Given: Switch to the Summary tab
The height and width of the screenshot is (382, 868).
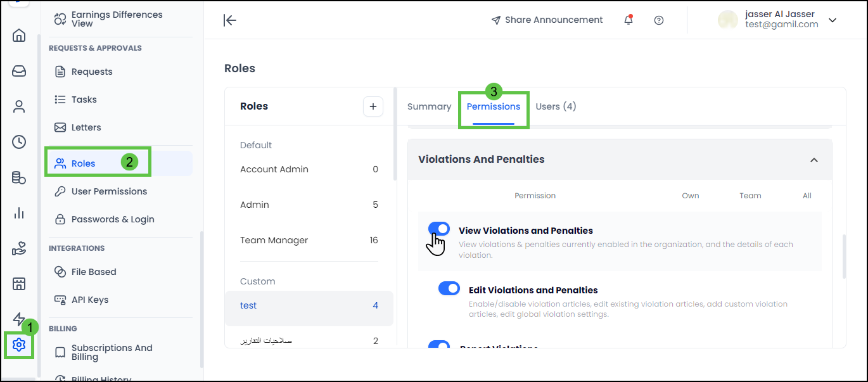Looking at the screenshot, I should 429,106.
